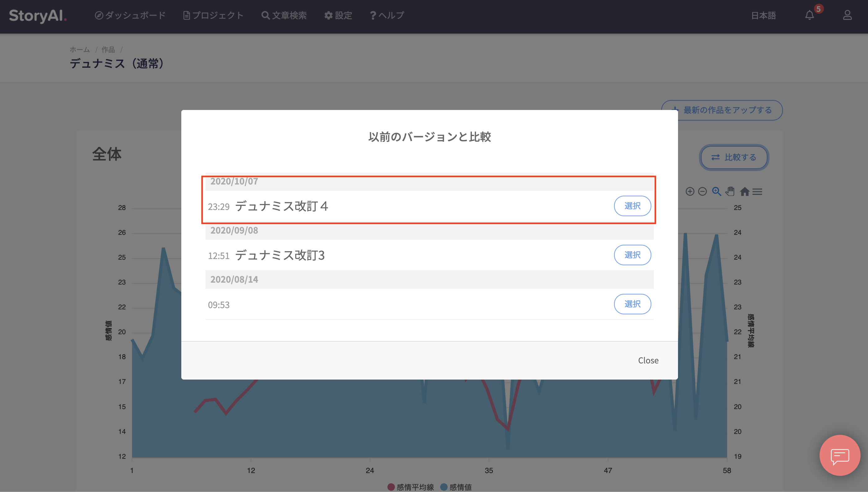Open the notification bell showing 5 alerts
This screenshot has height=492, width=868.
[x=810, y=15]
